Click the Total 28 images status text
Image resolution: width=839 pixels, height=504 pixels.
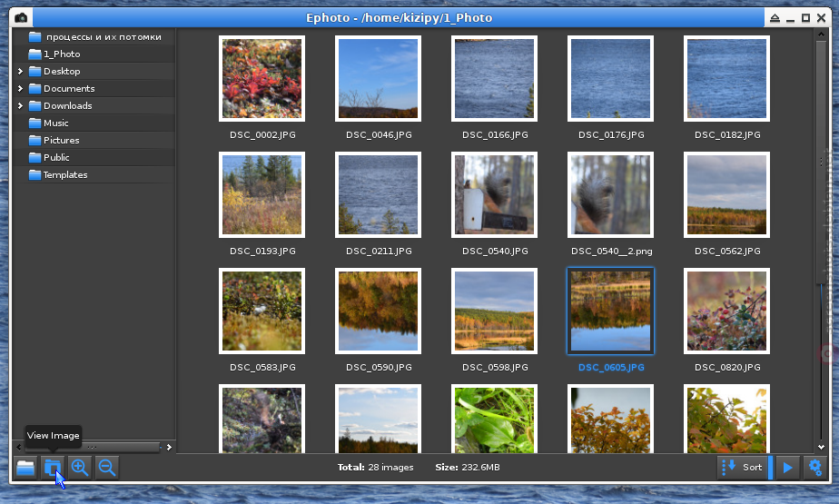pos(375,467)
